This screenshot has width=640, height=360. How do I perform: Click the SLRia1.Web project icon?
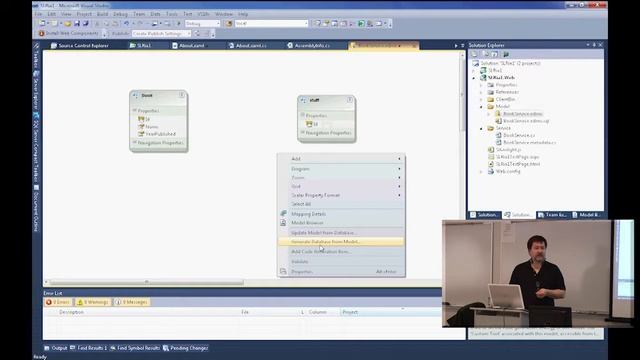(483, 78)
